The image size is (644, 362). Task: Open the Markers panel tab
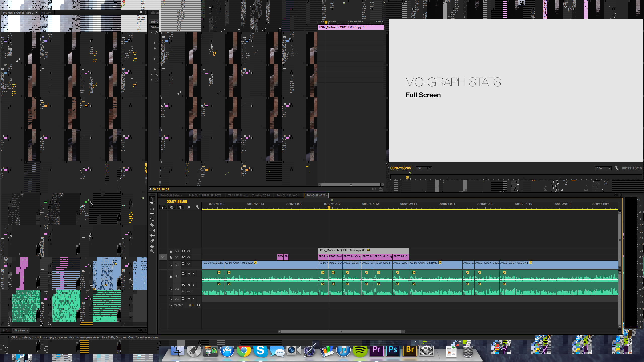20,330
